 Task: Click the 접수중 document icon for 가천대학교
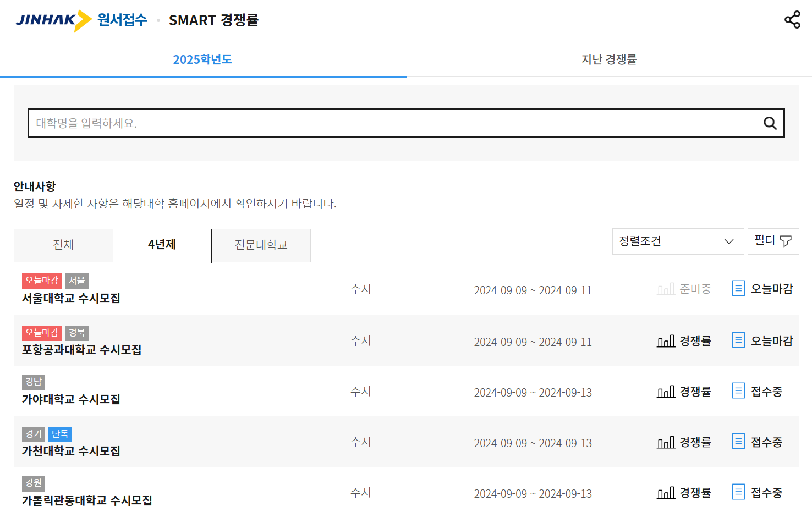(x=738, y=442)
